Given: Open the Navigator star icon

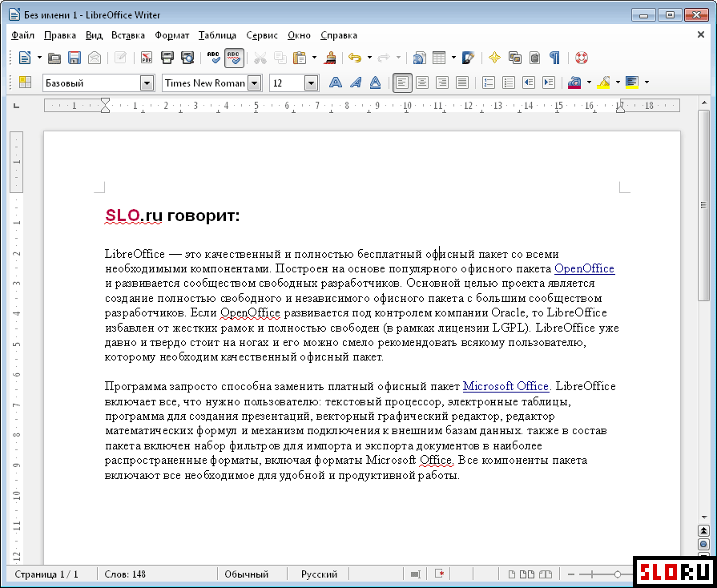Looking at the screenshot, I should click(494, 58).
